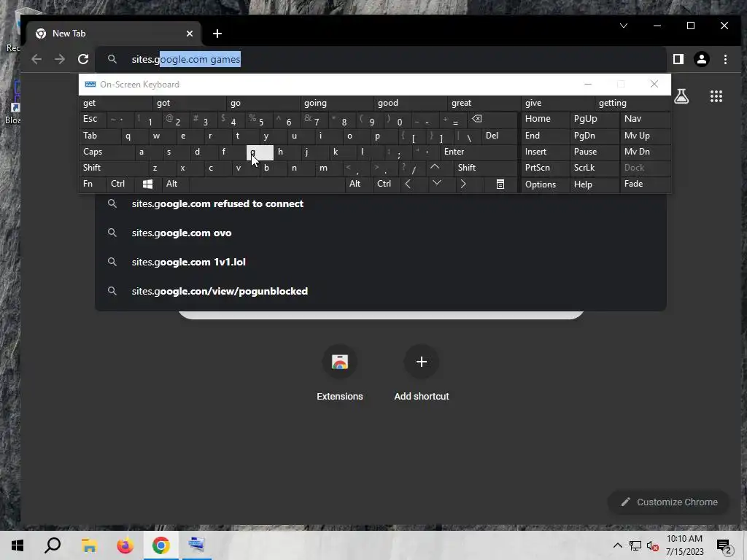Open the tab search chevron in Chrome's title bar
The height and width of the screenshot is (560, 747).
point(623,26)
